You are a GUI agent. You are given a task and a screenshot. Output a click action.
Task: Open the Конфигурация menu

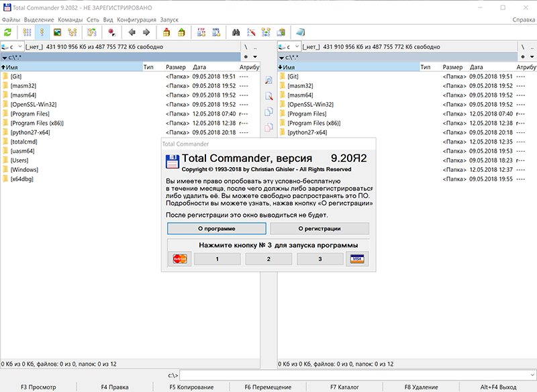(x=136, y=20)
